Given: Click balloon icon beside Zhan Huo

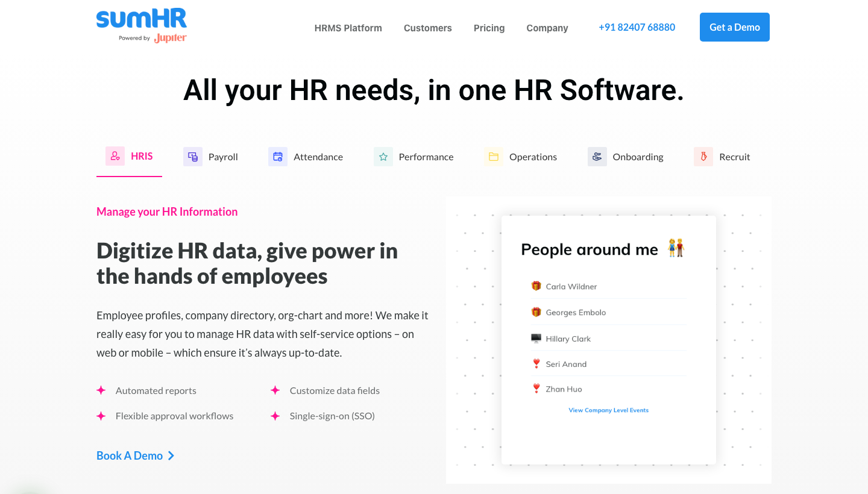Looking at the screenshot, I should 536,389.
